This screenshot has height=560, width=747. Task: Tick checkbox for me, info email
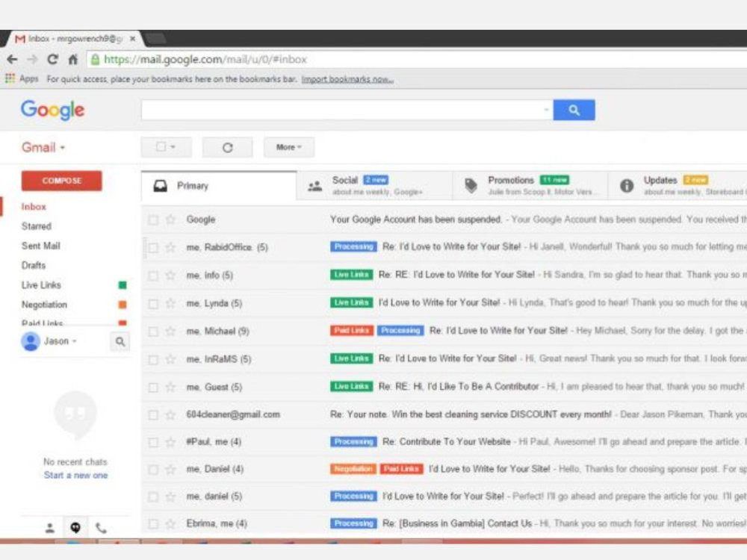[x=153, y=276]
